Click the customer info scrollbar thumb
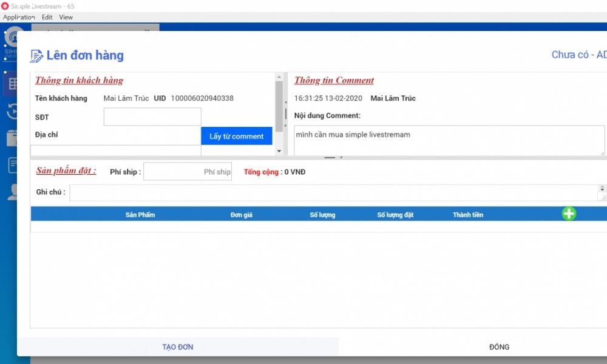Viewport: 607px width, 364px height. tap(279, 106)
